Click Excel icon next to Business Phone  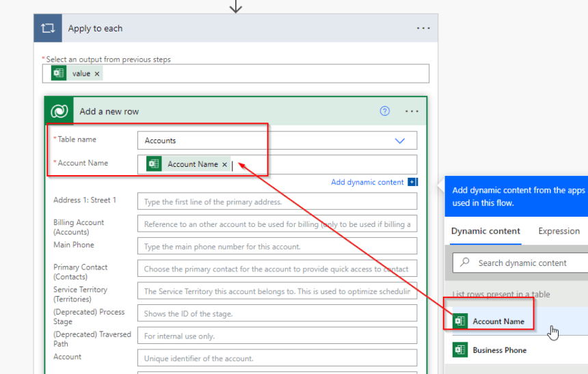tap(459, 349)
